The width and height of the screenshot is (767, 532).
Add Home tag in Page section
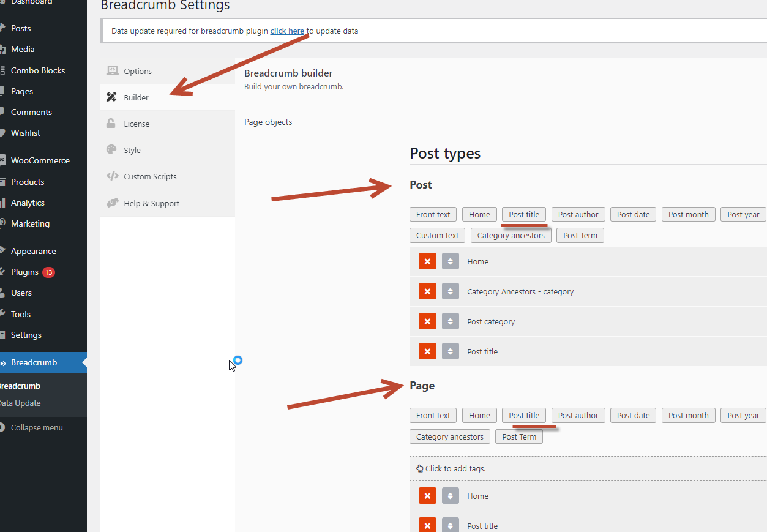coord(479,415)
